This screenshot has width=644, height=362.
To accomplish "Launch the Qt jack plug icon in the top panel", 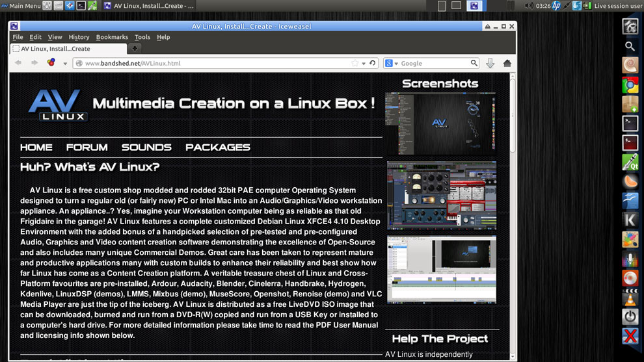I will [x=92, y=6].
